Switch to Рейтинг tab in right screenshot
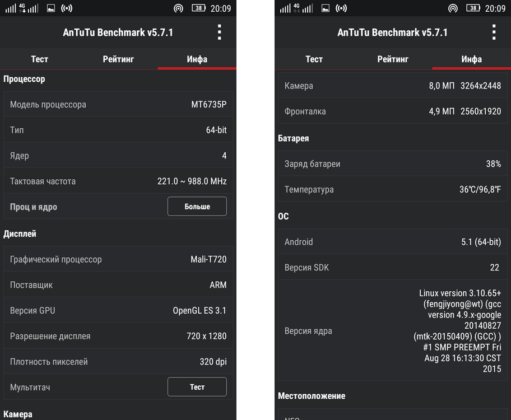The image size is (511, 420). point(393,59)
